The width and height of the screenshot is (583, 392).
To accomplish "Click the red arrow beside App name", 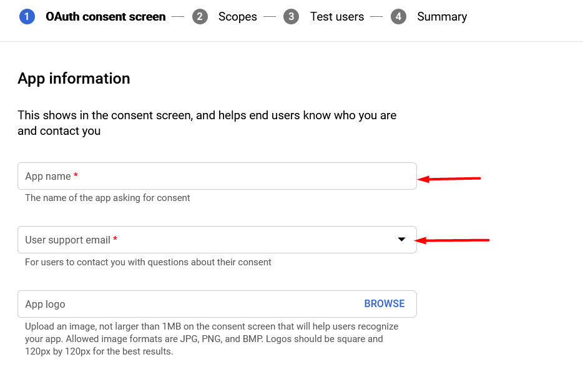I will 449,179.
